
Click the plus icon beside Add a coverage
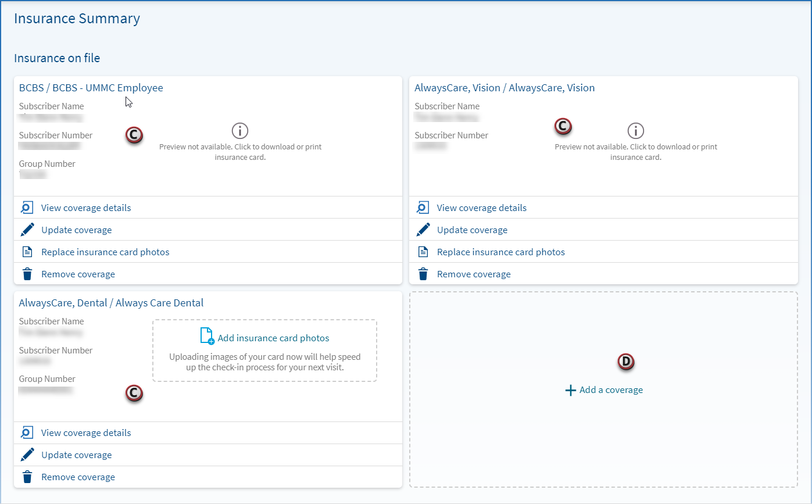click(x=570, y=390)
